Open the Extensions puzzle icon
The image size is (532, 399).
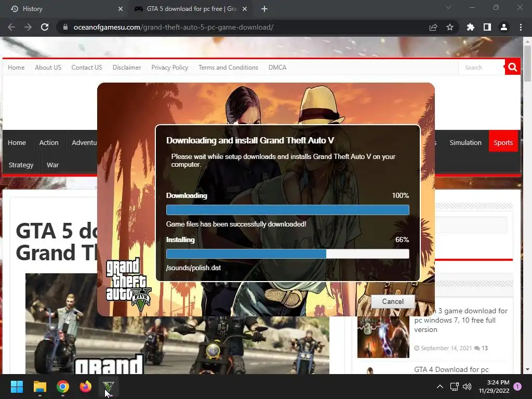471,27
